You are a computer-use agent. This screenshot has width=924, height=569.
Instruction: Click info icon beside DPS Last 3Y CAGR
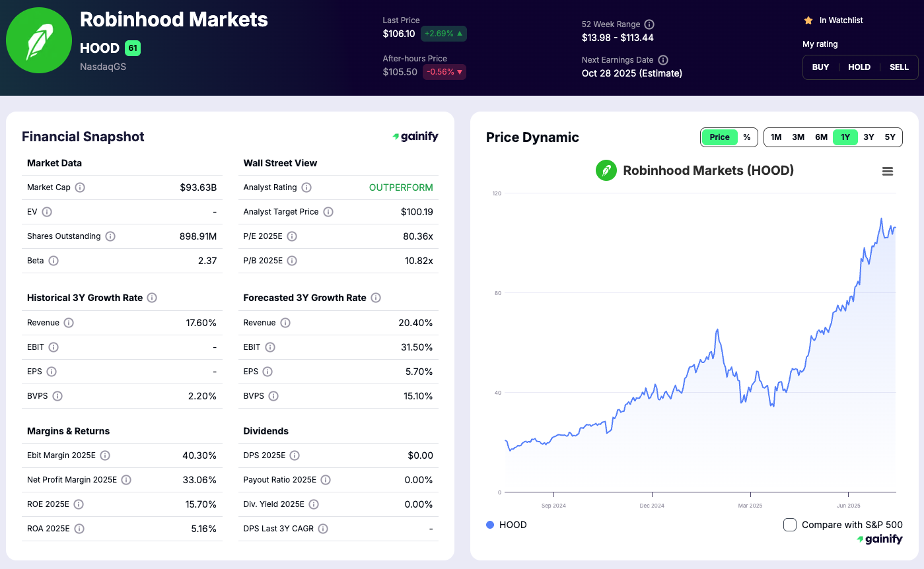coord(323,529)
